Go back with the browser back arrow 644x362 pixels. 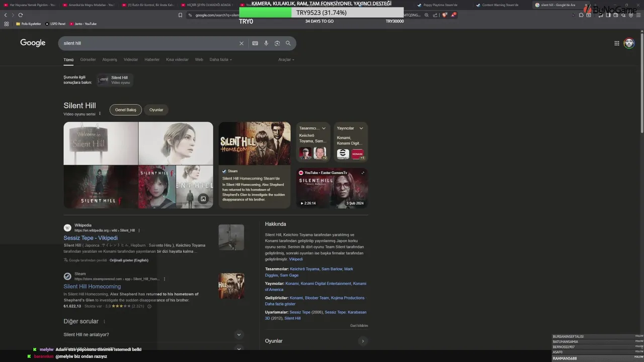click(6, 15)
